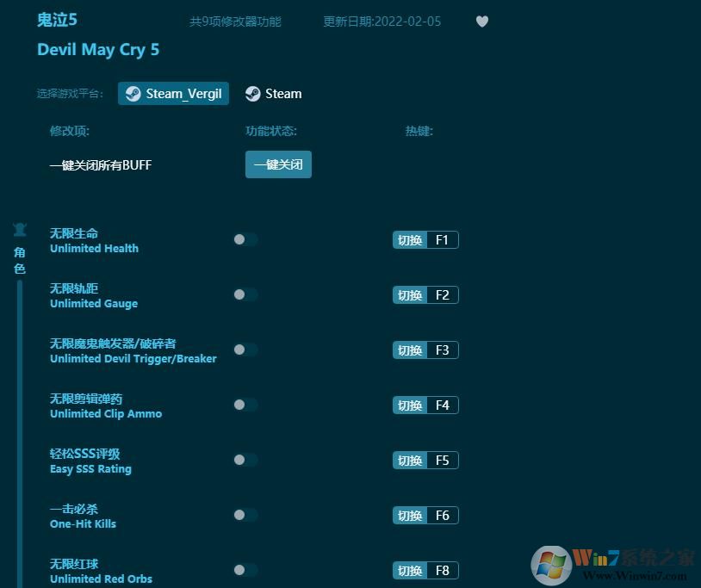Click the F4 hotkey field
701x588 pixels.
pyautogui.click(x=443, y=405)
